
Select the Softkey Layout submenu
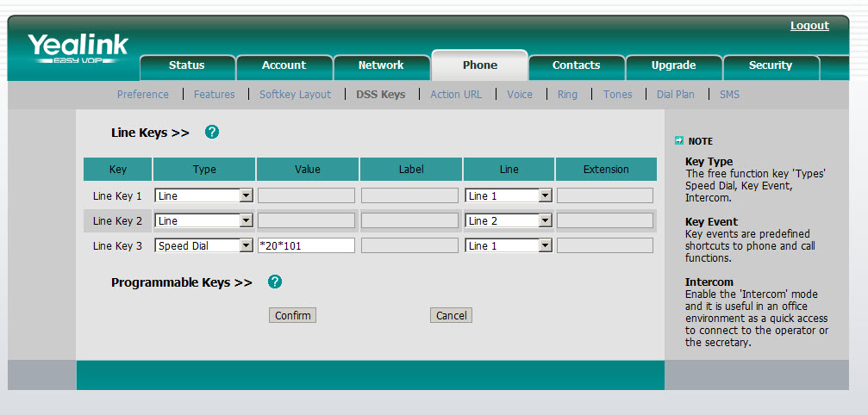pyautogui.click(x=295, y=95)
